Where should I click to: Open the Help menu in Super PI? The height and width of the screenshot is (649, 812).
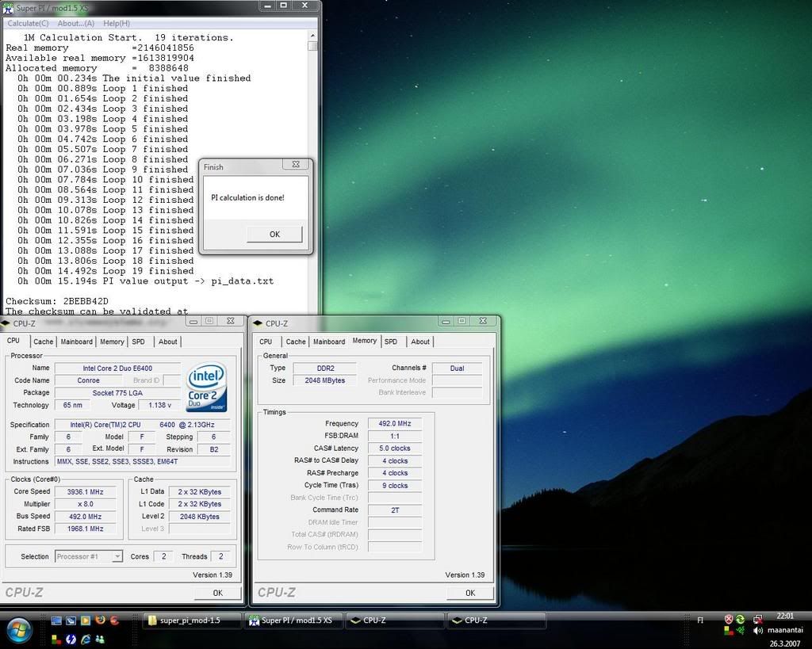coord(117,24)
